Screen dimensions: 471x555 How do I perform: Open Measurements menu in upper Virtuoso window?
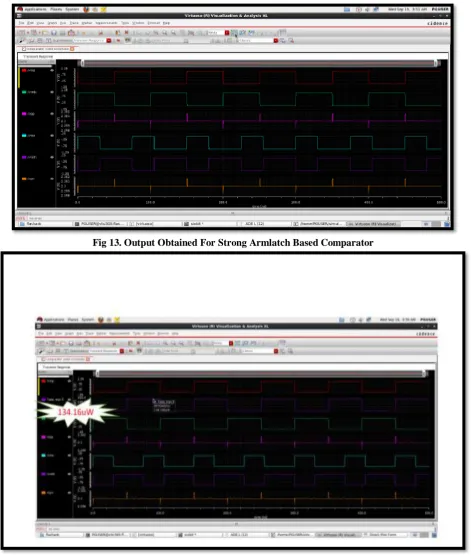[108, 23]
